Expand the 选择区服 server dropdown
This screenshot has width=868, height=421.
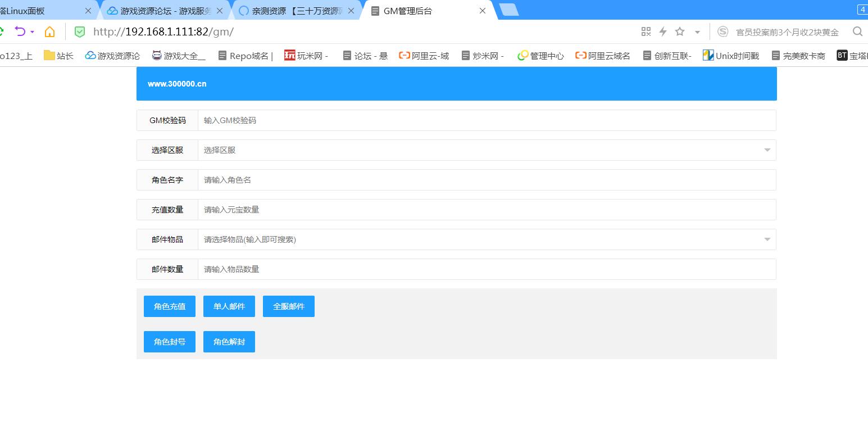767,150
